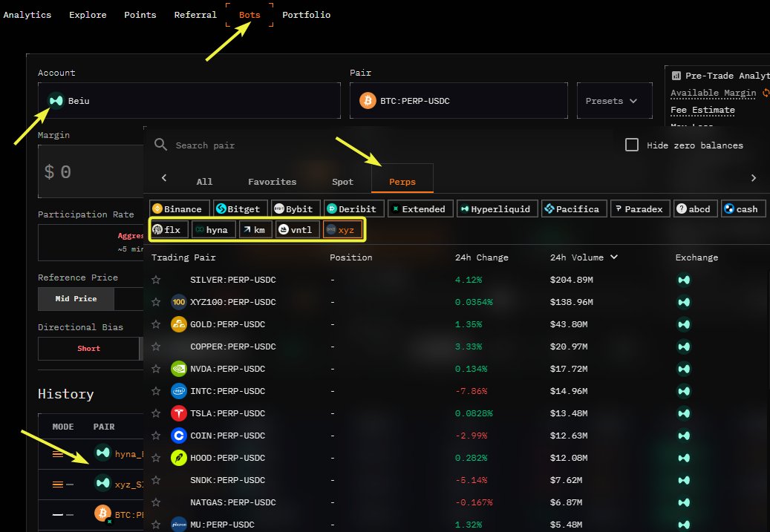The height and width of the screenshot is (532, 770).
Task: Star the NATGAS:PERP-USDC pair
Action: 156,502
